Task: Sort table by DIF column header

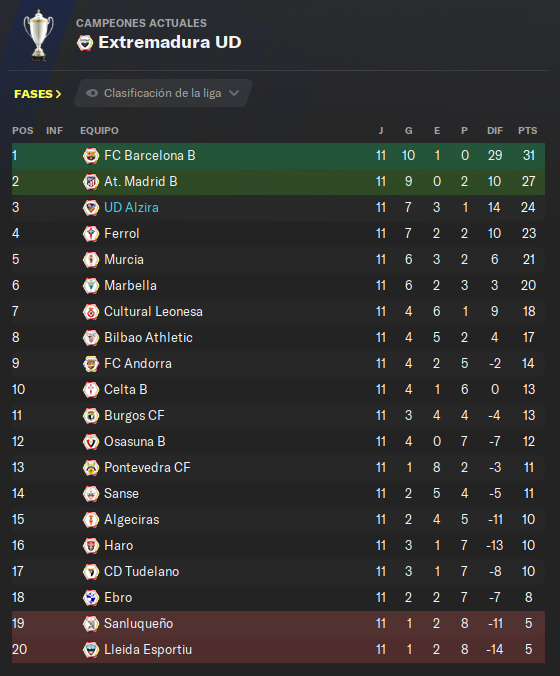Action: tap(495, 131)
